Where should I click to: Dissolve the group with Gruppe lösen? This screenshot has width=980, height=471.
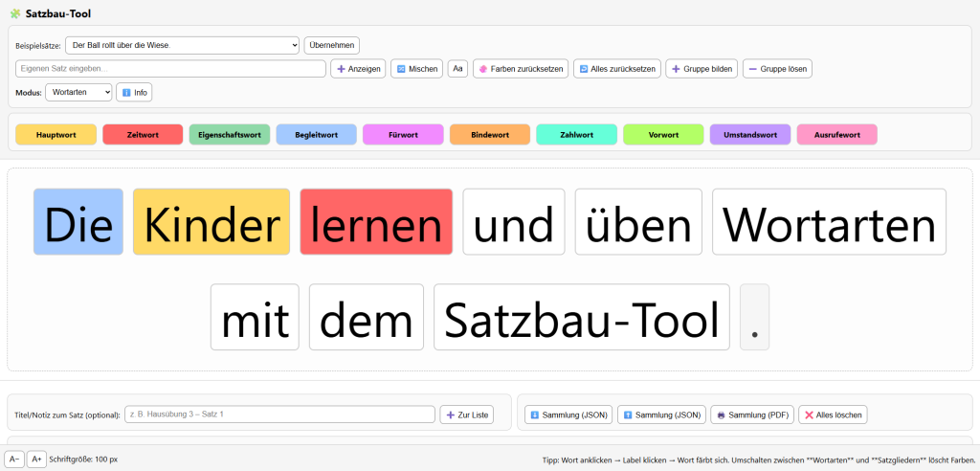777,69
